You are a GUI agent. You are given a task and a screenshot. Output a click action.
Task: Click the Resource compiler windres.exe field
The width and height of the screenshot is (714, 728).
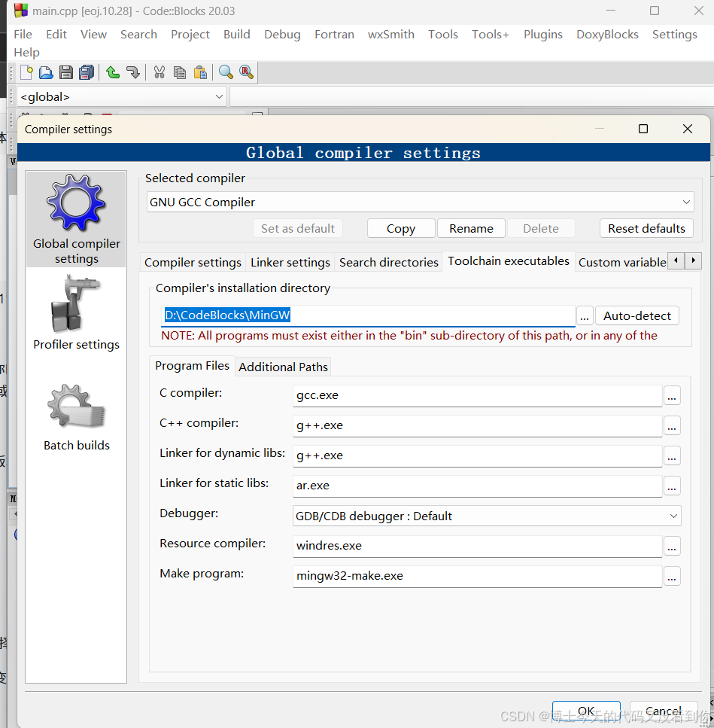pyautogui.click(x=478, y=546)
